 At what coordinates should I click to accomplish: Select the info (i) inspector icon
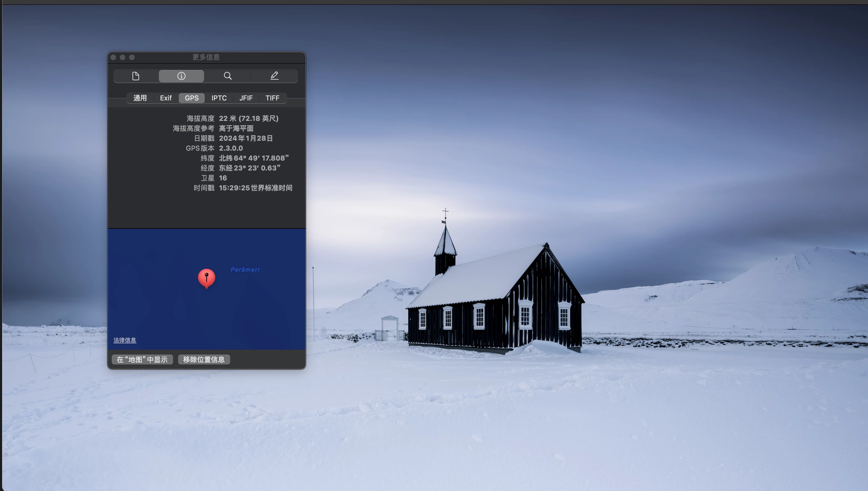[181, 76]
